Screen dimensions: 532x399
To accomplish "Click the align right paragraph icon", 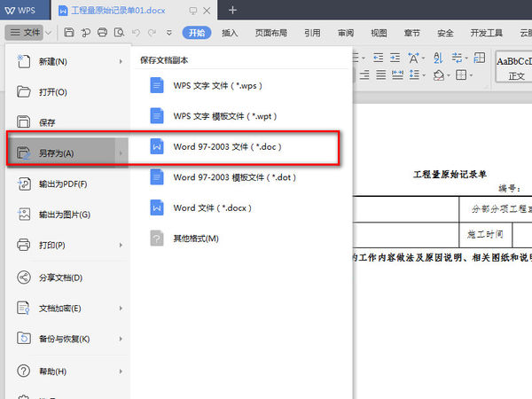I will coord(364,74).
